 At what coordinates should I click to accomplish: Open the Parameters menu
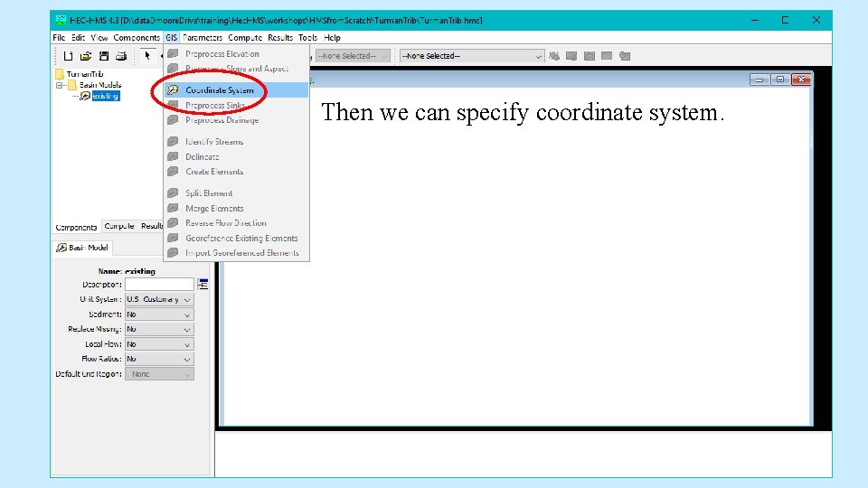[203, 38]
